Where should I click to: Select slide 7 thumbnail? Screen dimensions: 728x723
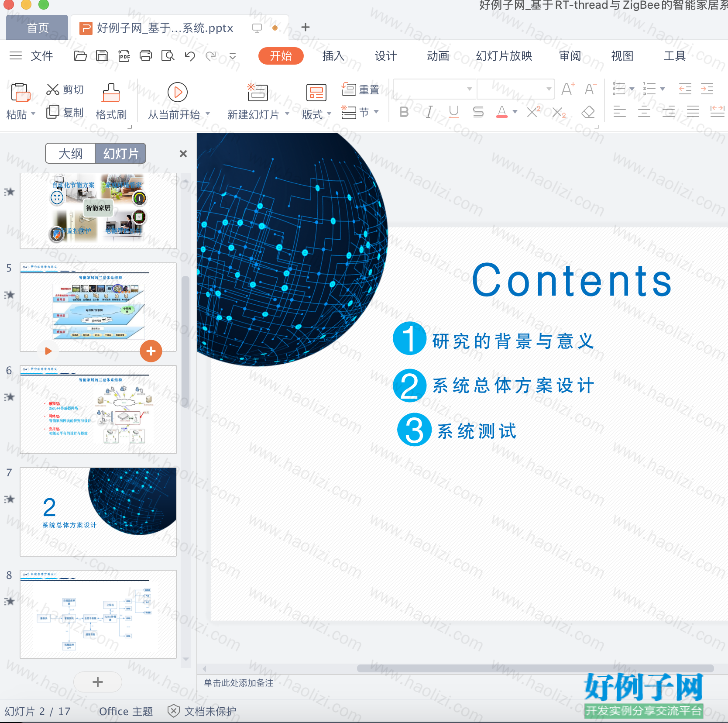[x=98, y=512]
